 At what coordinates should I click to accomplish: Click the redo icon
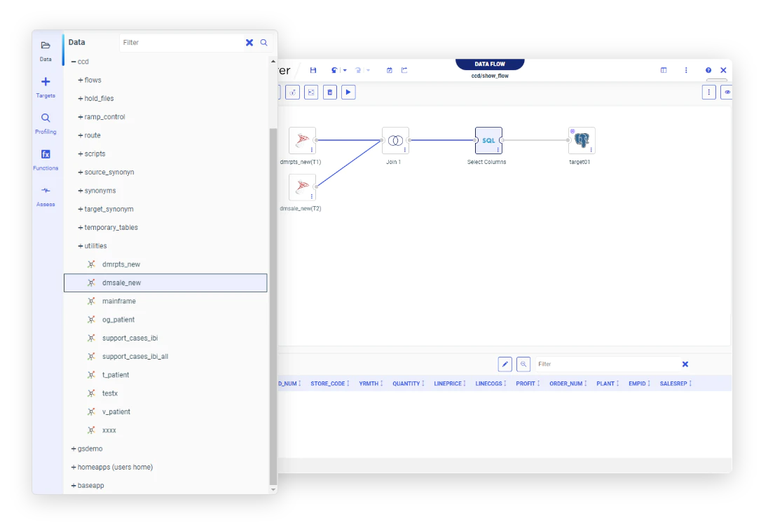358,70
